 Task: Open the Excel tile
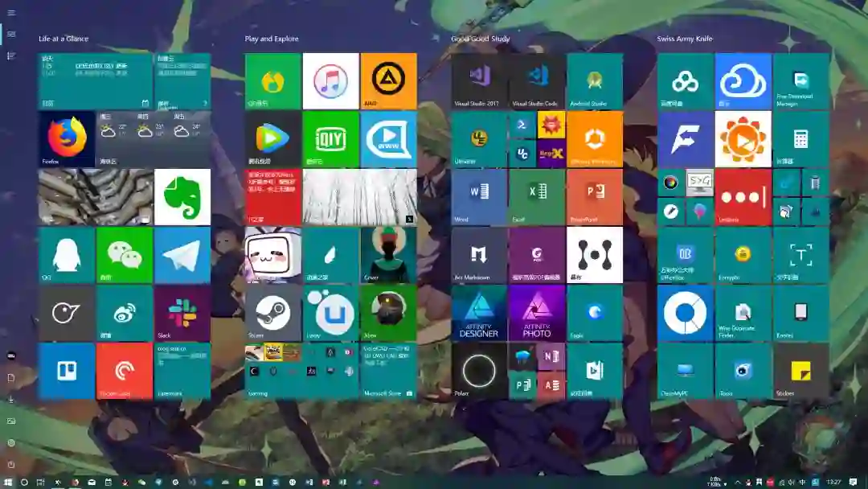[x=538, y=196]
